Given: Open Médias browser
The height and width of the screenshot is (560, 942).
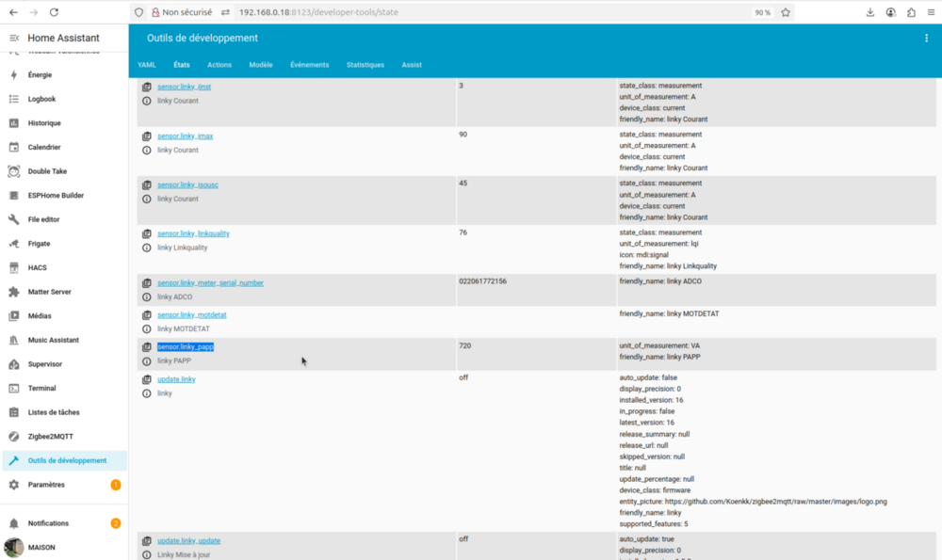Looking at the screenshot, I should [x=64, y=315].
